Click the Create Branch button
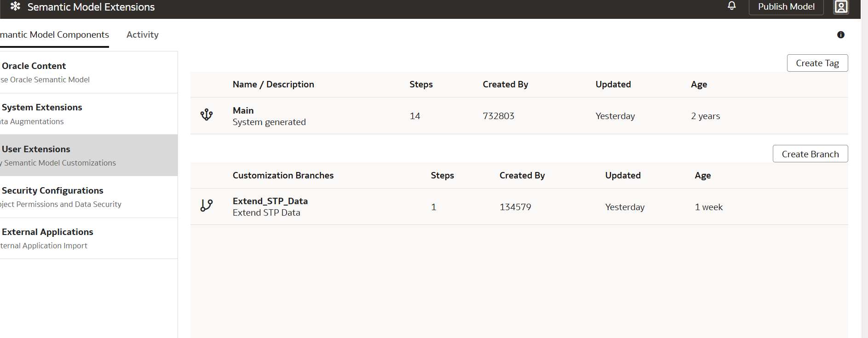This screenshot has width=868, height=338. (x=810, y=154)
